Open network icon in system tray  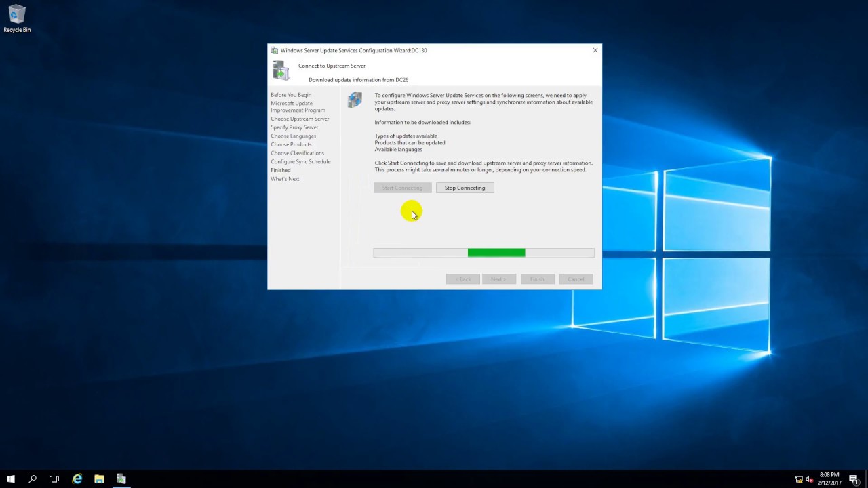click(799, 479)
